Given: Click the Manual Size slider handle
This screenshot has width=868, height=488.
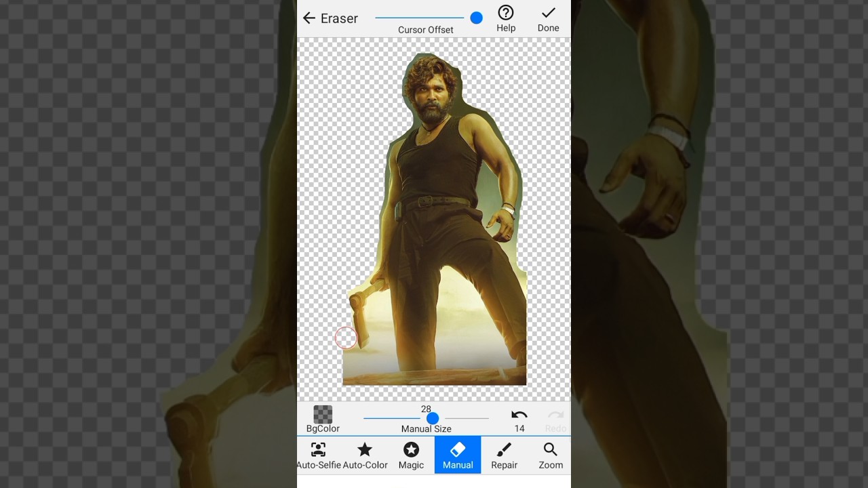Looking at the screenshot, I should tap(433, 418).
